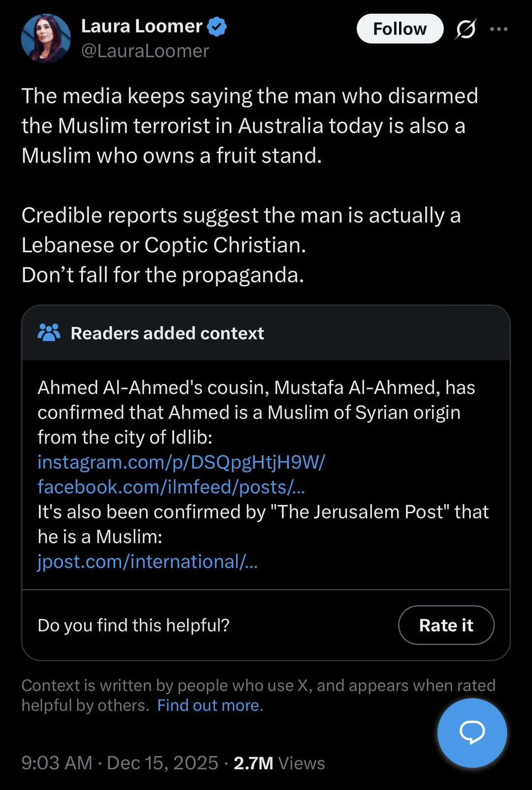Open the @LauraLoomer handle link
The height and width of the screenshot is (790, 532).
click(145, 51)
